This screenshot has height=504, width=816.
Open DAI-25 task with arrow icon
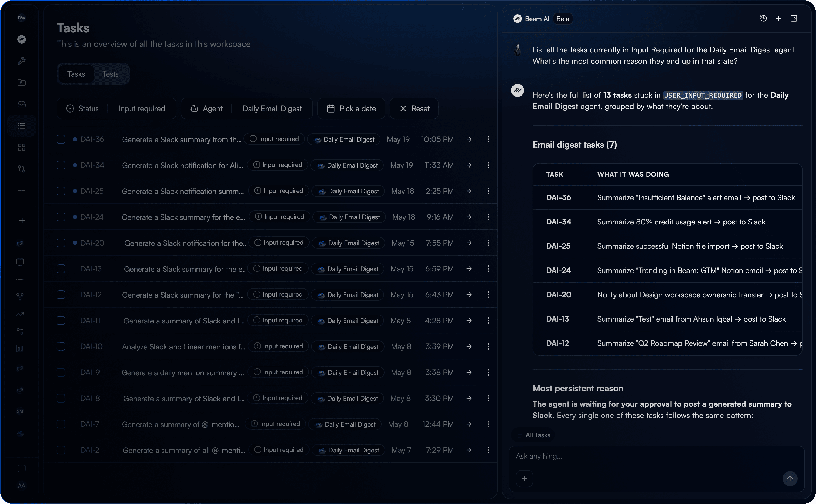point(469,191)
